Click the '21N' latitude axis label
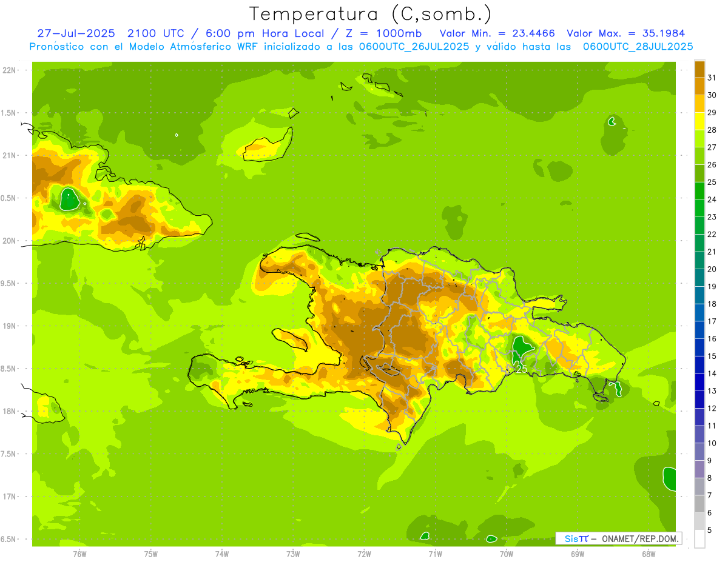 [x=9, y=155]
